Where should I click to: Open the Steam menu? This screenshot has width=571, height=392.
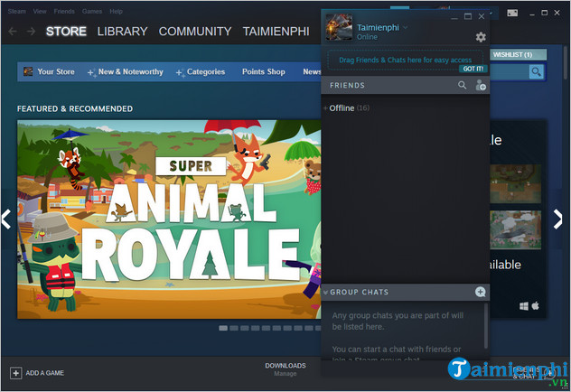(x=17, y=11)
